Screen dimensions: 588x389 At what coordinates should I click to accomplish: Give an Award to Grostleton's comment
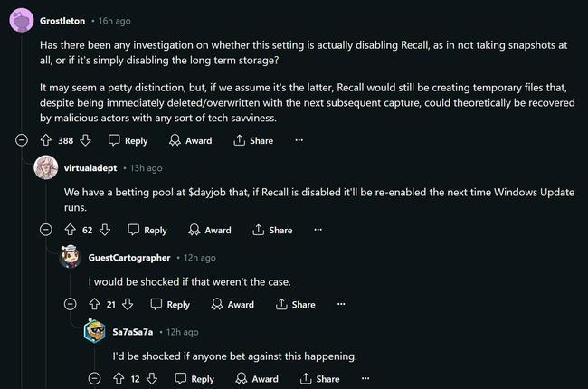[x=188, y=140]
